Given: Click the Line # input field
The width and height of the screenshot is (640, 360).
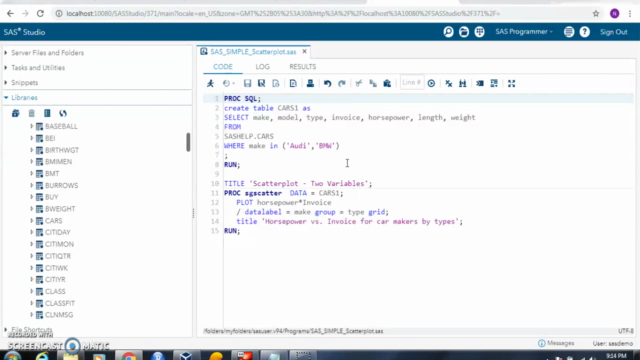Looking at the screenshot, I should tap(411, 83).
